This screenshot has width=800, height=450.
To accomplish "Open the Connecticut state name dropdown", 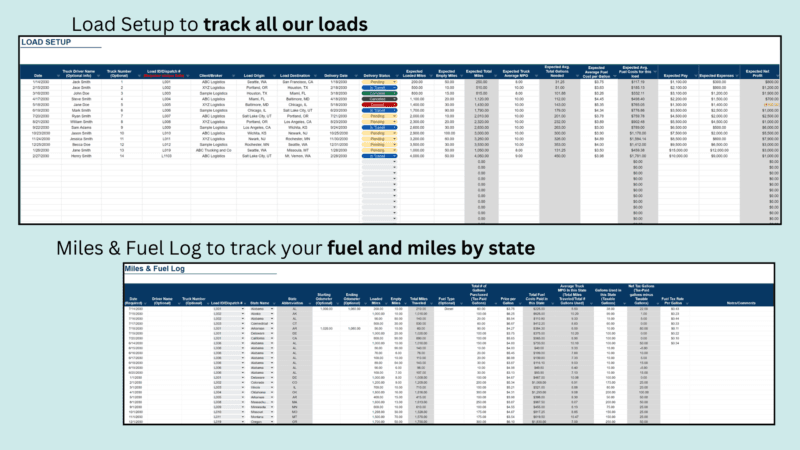I will [x=272, y=323].
